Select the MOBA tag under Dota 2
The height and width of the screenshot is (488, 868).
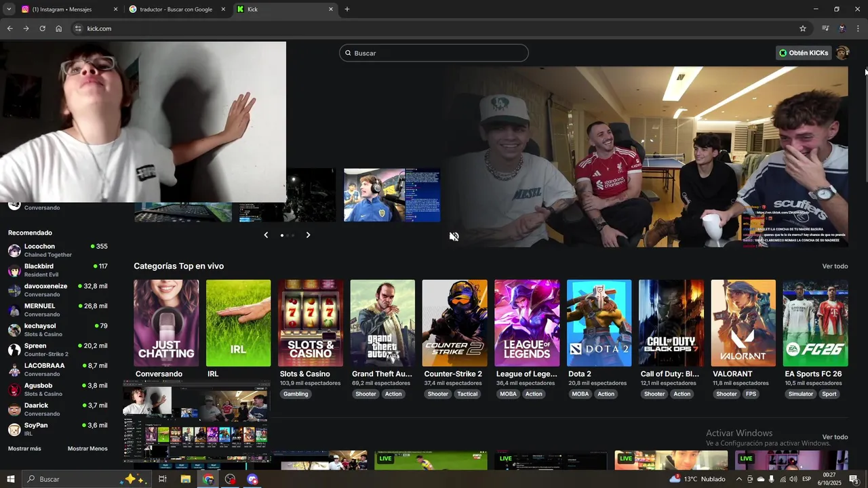580,394
